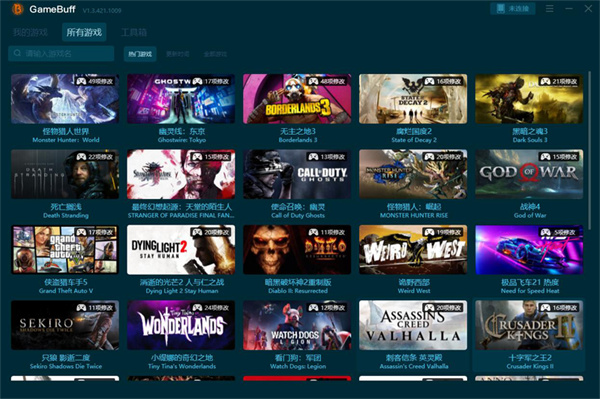
Task: Click gamepad icon on Crusader Kings II card
Action: pyautogui.click(x=545, y=308)
